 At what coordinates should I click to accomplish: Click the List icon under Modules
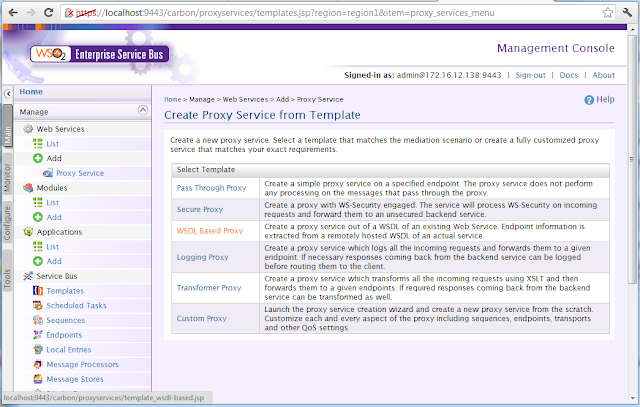click(x=38, y=202)
